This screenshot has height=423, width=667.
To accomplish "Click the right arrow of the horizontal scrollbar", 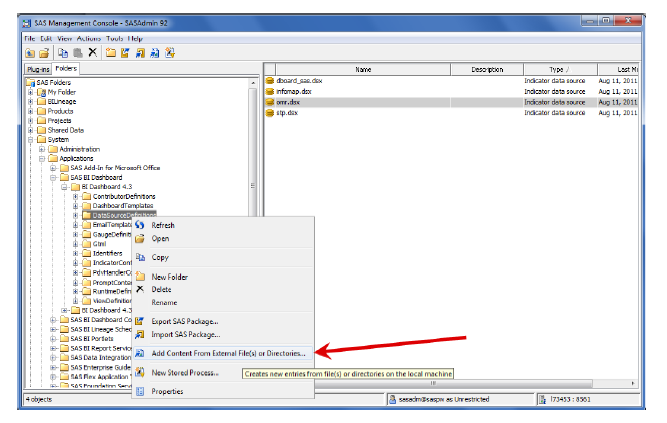I will coord(633,383).
